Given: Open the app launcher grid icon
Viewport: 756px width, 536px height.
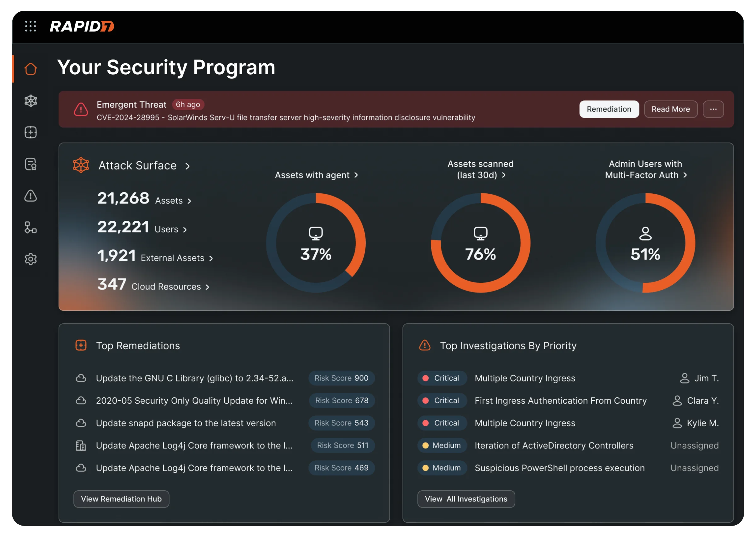Looking at the screenshot, I should coord(30,26).
